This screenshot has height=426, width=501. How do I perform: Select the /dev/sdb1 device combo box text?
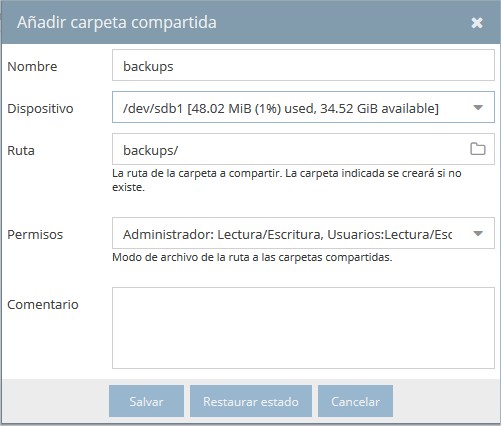(x=281, y=108)
